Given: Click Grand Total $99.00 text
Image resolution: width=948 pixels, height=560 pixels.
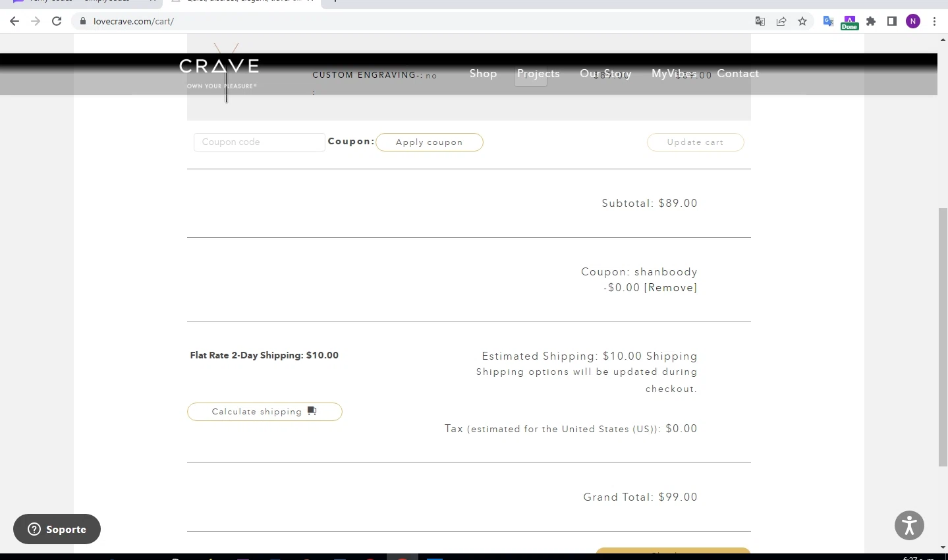Looking at the screenshot, I should tap(640, 497).
